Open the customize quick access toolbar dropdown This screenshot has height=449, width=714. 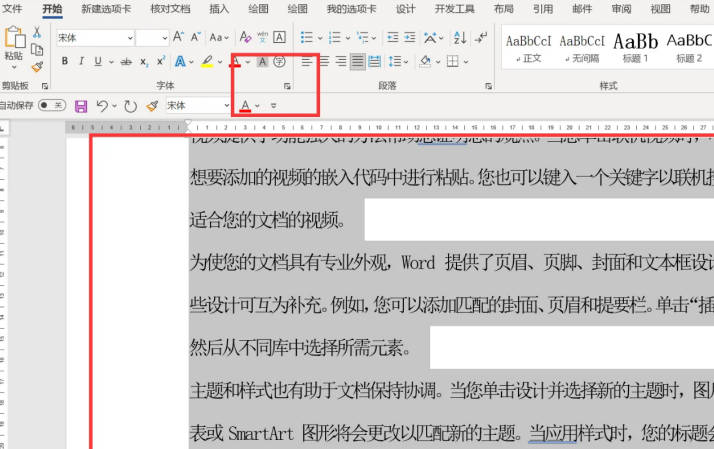pos(273,106)
